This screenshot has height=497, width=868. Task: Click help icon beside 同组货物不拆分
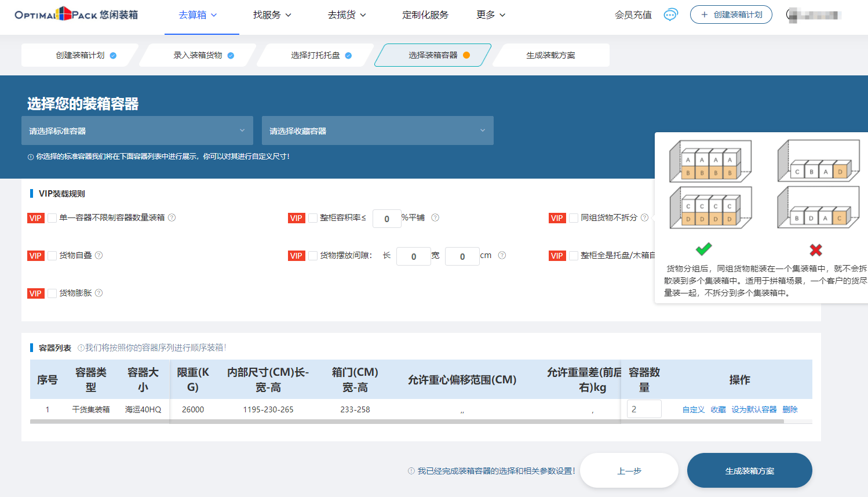coord(644,217)
